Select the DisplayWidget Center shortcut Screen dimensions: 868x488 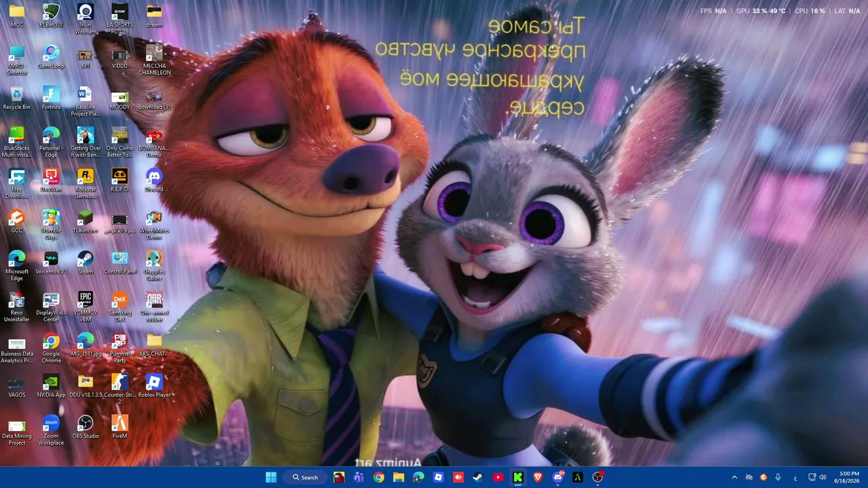[51, 308]
